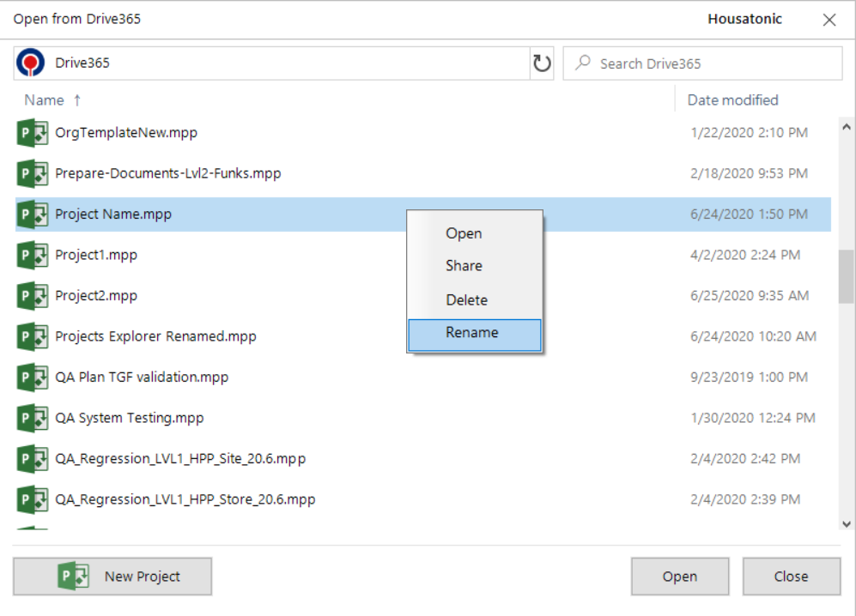Select Rename from the context menu
The height and width of the screenshot is (616, 856).
(x=474, y=334)
